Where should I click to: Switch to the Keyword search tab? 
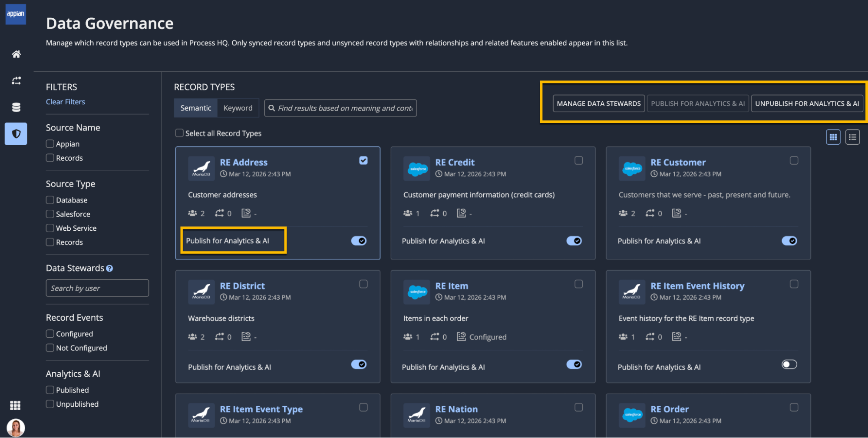(x=238, y=108)
